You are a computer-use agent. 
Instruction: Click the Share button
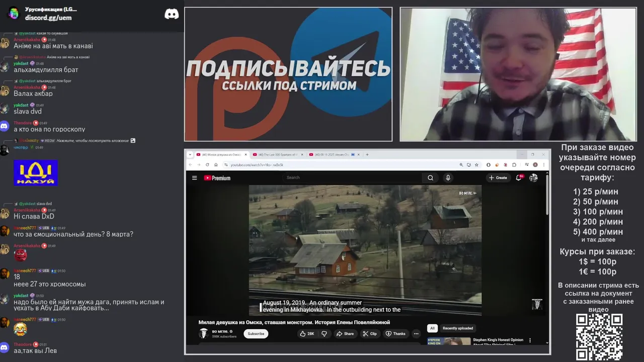click(345, 333)
